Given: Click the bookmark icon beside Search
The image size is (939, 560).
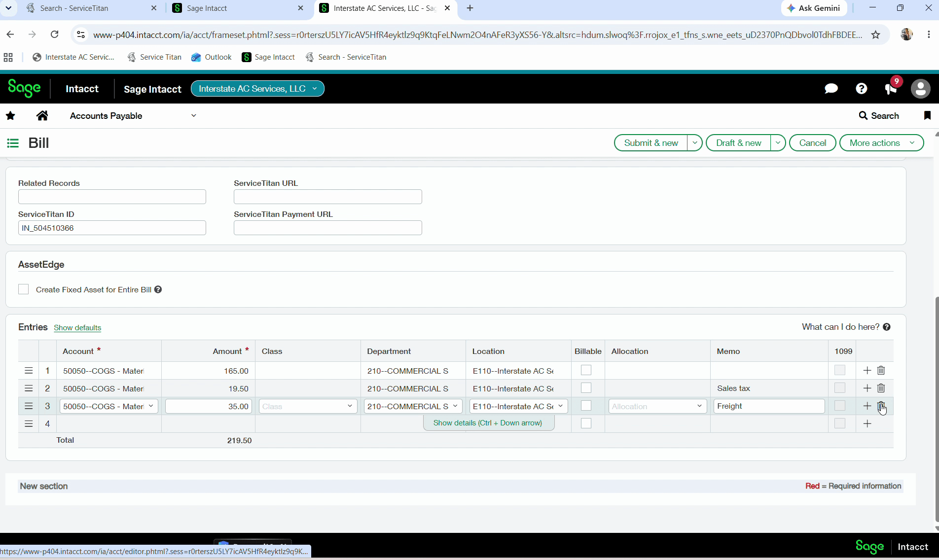Looking at the screenshot, I should pyautogui.click(x=927, y=116).
